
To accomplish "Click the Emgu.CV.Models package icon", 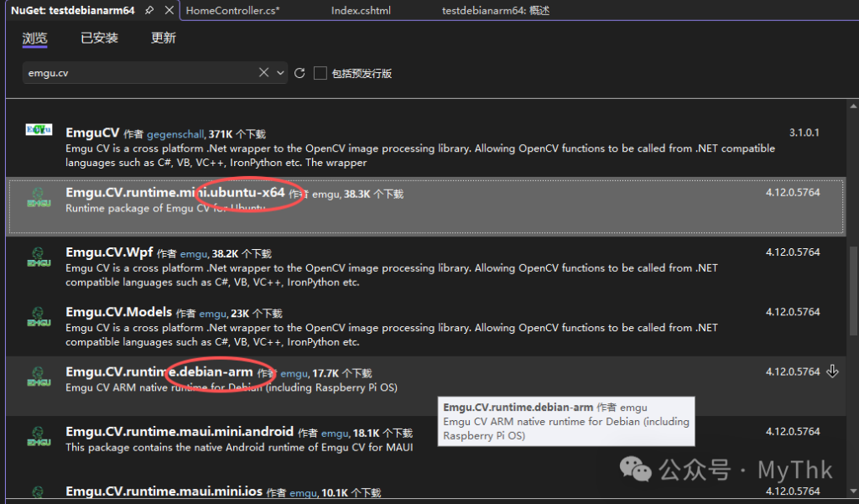I will click(x=39, y=317).
